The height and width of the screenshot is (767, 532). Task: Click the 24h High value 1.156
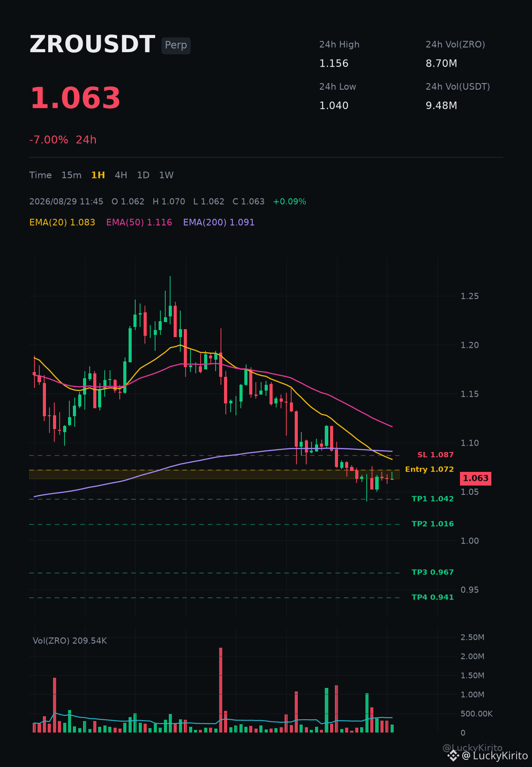pyautogui.click(x=334, y=64)
